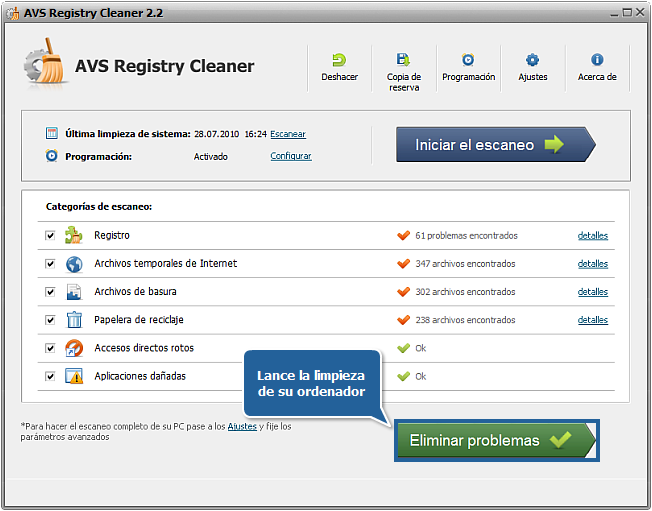
Task: Toggle the Aplicaciones dañadas checkbox
Action: pos(50,376)
